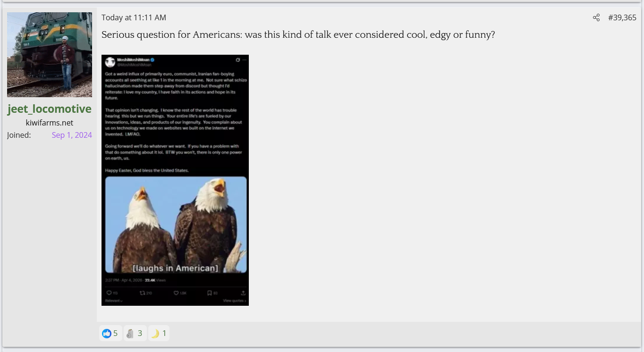Screen dimensions: 644x352
Task: Open the three-dot more menu in tweet
Action: (244, 60)
